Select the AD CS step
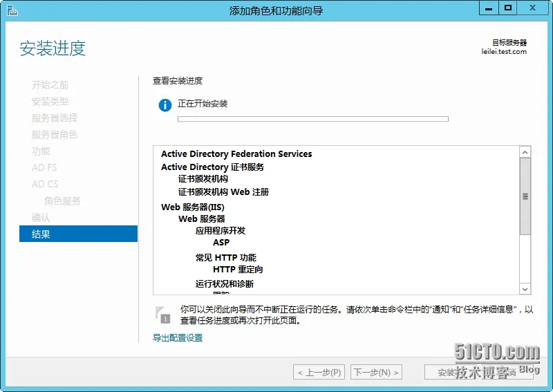The height and width of the screenshot is (392, 553). (45, 184)
